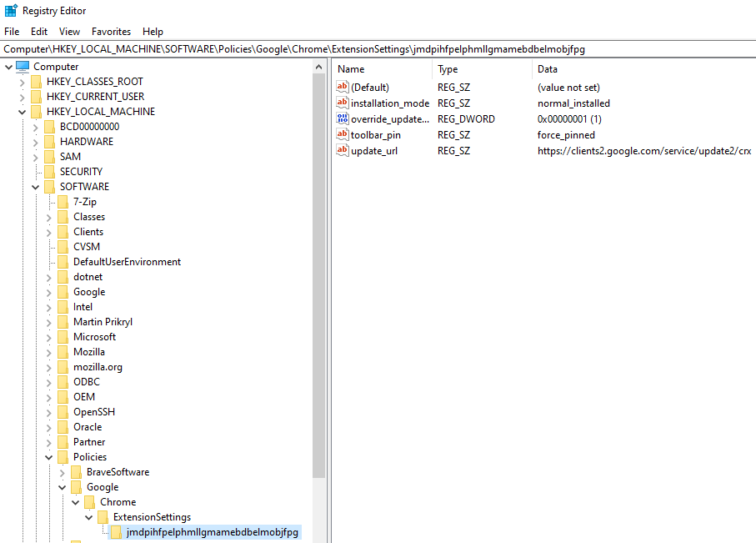Screen dimensions: 756x543
Task: Open the Help menu
Action: click(x=153, y=32)
